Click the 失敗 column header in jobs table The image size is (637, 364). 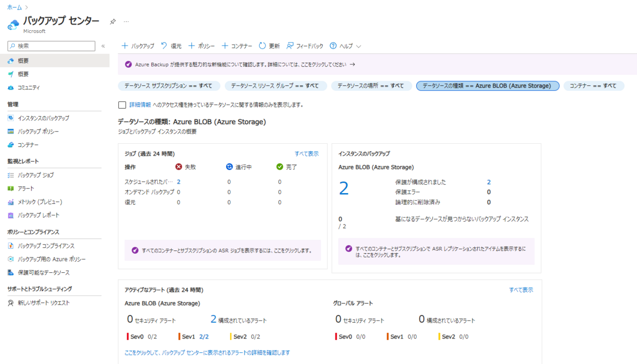coord(190,167)
